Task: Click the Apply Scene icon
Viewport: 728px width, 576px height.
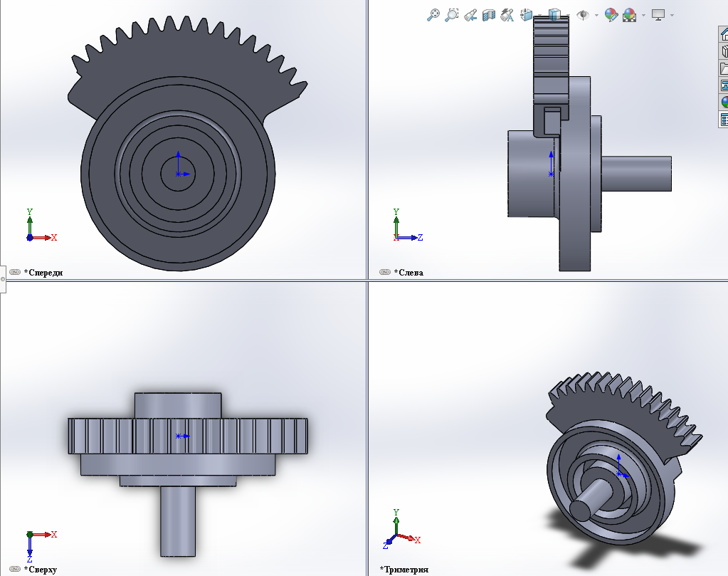Action: click(x=630, y=15)
